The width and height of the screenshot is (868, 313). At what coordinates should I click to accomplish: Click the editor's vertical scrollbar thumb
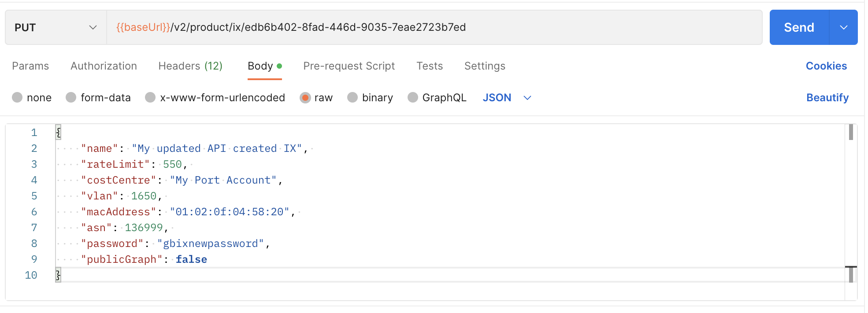coord(851,132)
